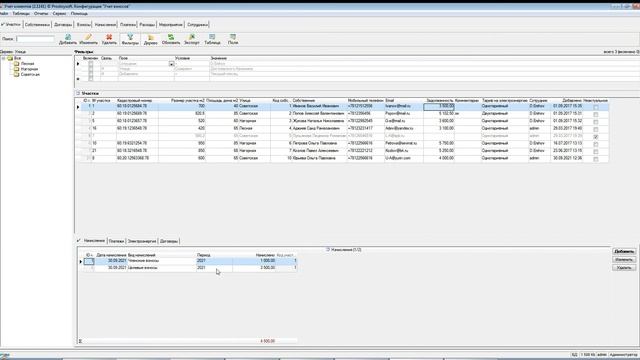Collapse the Все tree node
640x360 pixels.
pos(3,58)
